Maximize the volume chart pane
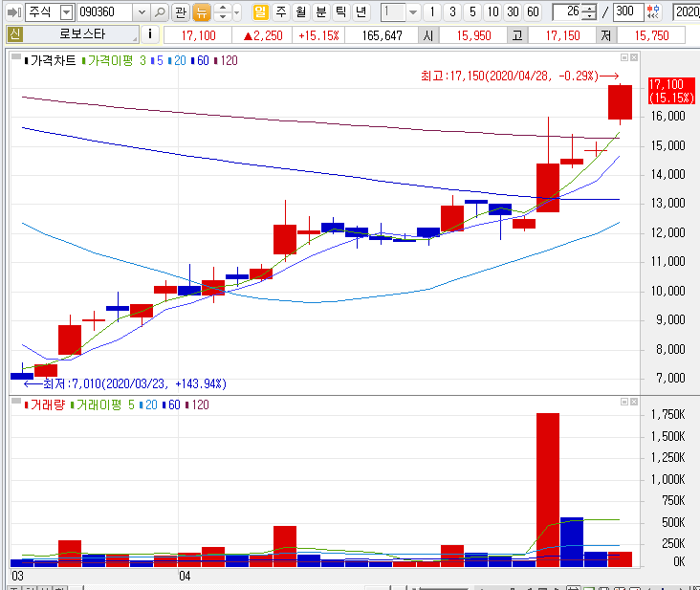 coord(624,402)
